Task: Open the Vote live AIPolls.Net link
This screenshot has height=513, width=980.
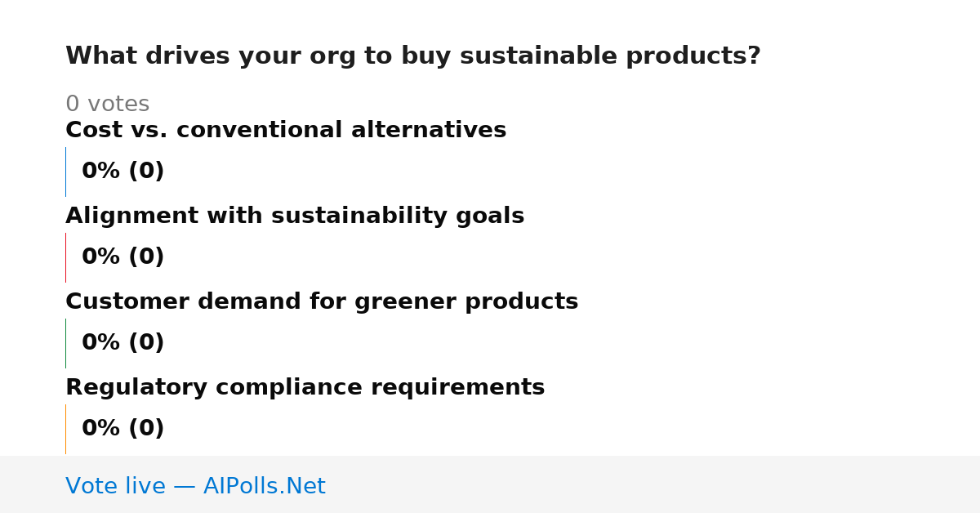Action: click(195, 486)
